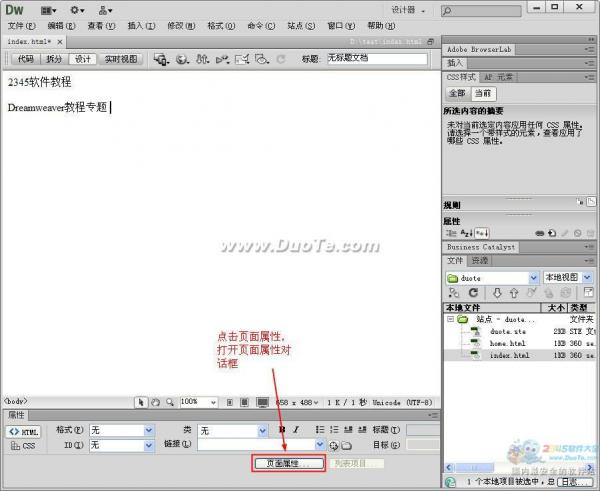Click the refresh icon in Files panel
This screenshot has height=491, width=600.
click(473, 293)
